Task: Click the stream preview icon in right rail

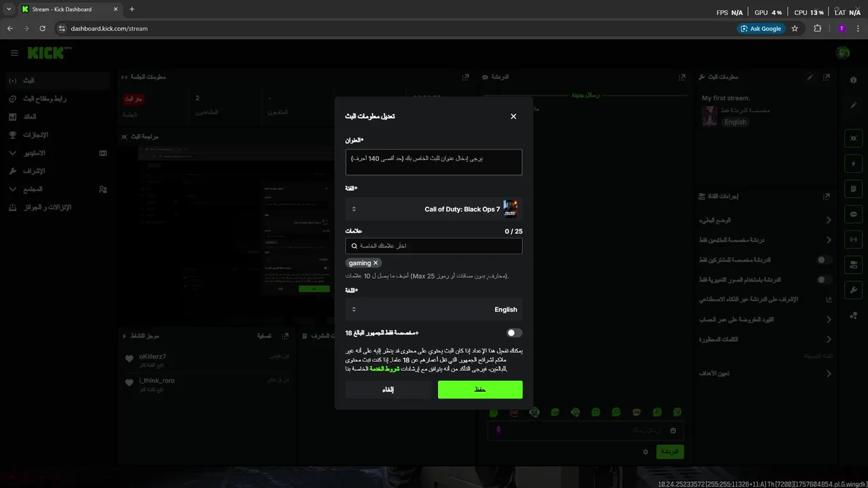Action: coord(853,138)
